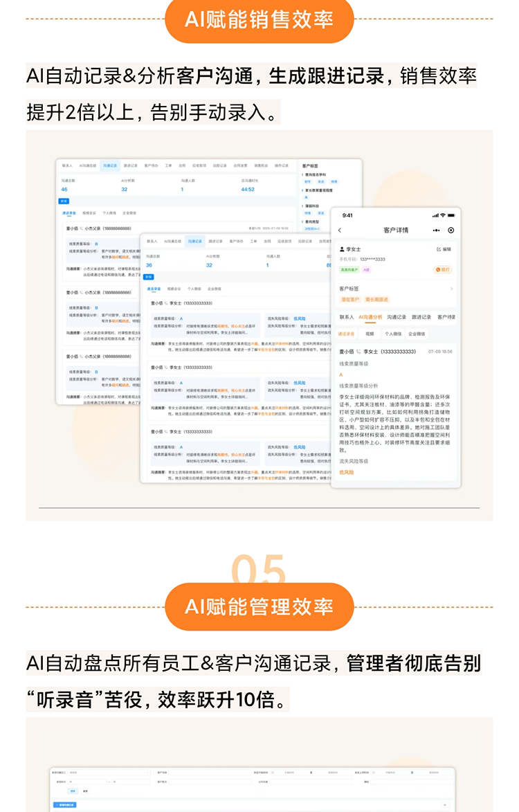Tap the phone handset icon beside 壹小佰 on the phone screen
This screenshot has height=812, width=519.
coord(358,352)
